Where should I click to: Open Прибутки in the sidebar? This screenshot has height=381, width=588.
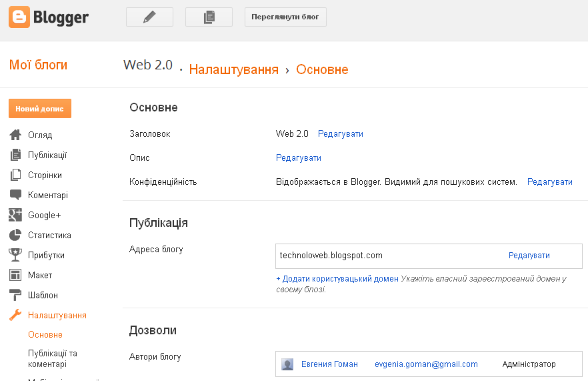click(46, 256)
